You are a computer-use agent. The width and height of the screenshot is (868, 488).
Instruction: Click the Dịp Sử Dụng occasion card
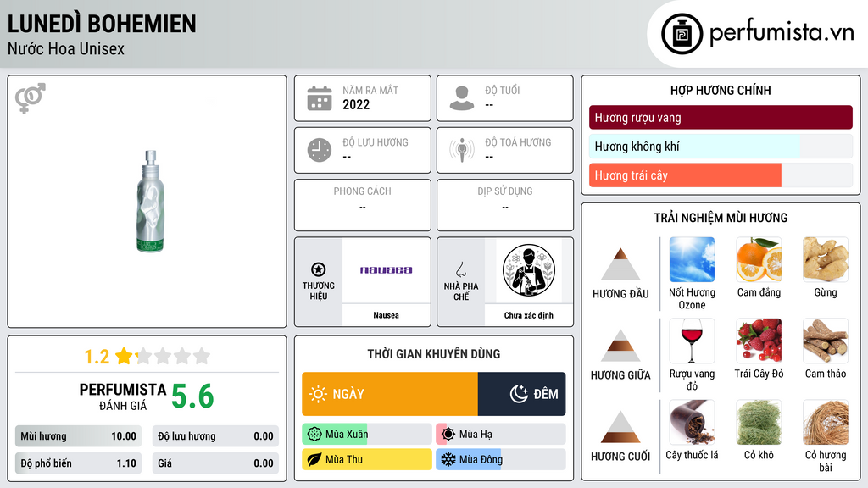point(505,205)
